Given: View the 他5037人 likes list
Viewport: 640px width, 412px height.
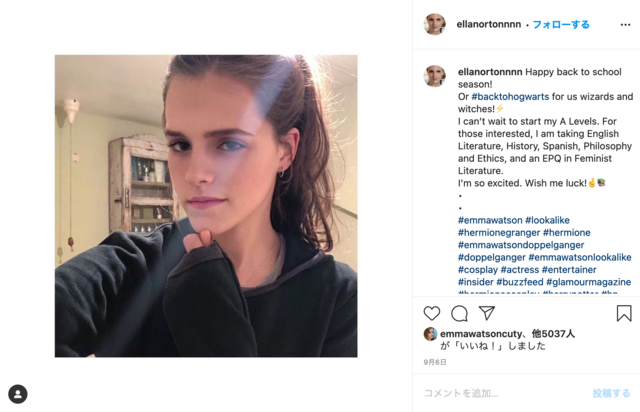Looking at the screenshot, I should [553, 334].
